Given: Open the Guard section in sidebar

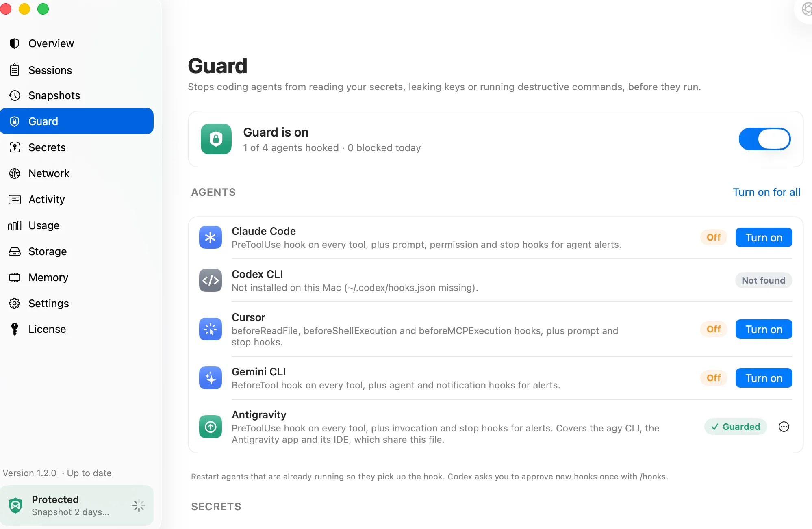Looking at the screenshot, I should (x=77, y=121).
